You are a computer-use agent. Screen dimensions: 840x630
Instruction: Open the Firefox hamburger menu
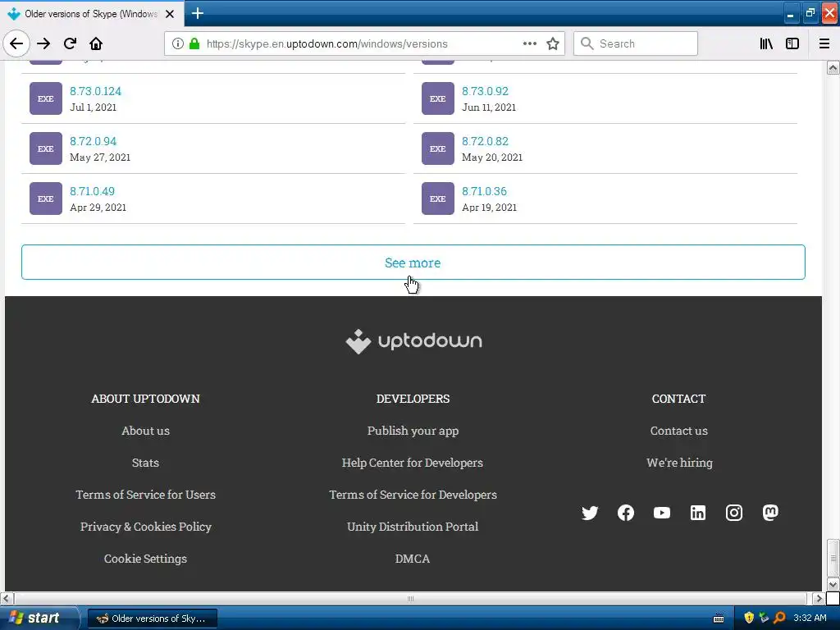(824, 43)
